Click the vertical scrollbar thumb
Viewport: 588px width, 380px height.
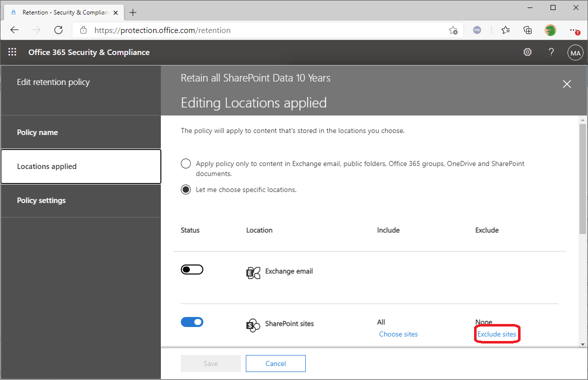coord(583,179)
